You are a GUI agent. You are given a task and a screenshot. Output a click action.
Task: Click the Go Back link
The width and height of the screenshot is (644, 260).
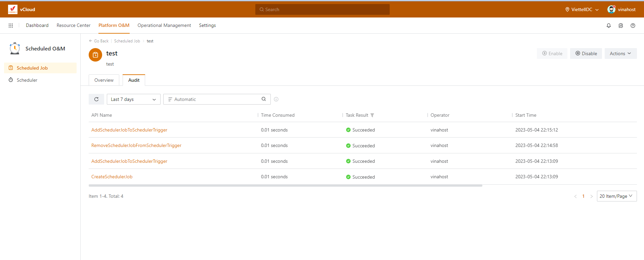pyautogui.click(x=99, y=41)
